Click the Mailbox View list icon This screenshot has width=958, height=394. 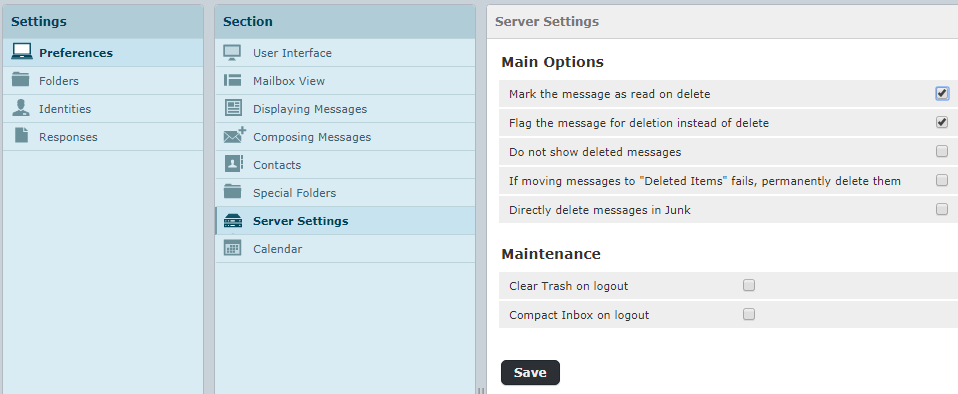click(233, 80)
